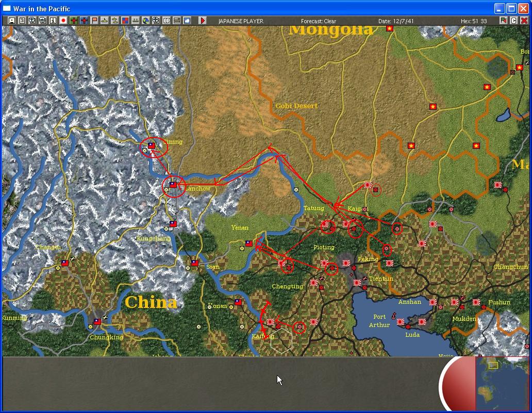Viewport: 532px width, 413px height.
Task: Click the red circle graphic near the minimap
Action: [459, 384]
